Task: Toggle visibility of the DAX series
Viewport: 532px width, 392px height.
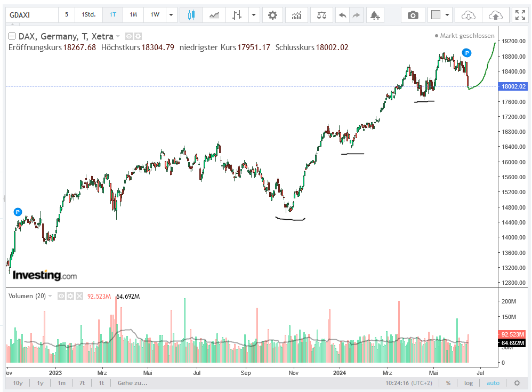Action: click(x=128, y=36)
